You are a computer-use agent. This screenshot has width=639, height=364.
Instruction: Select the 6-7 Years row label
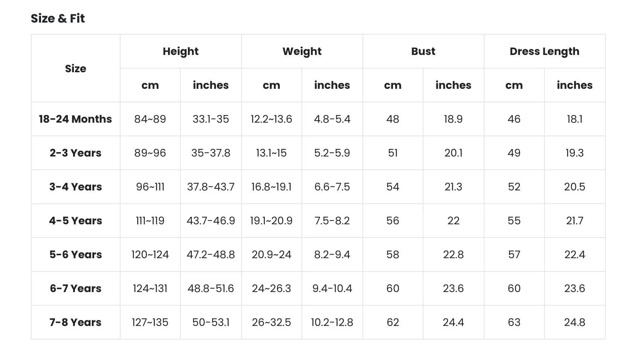(75, 288)
